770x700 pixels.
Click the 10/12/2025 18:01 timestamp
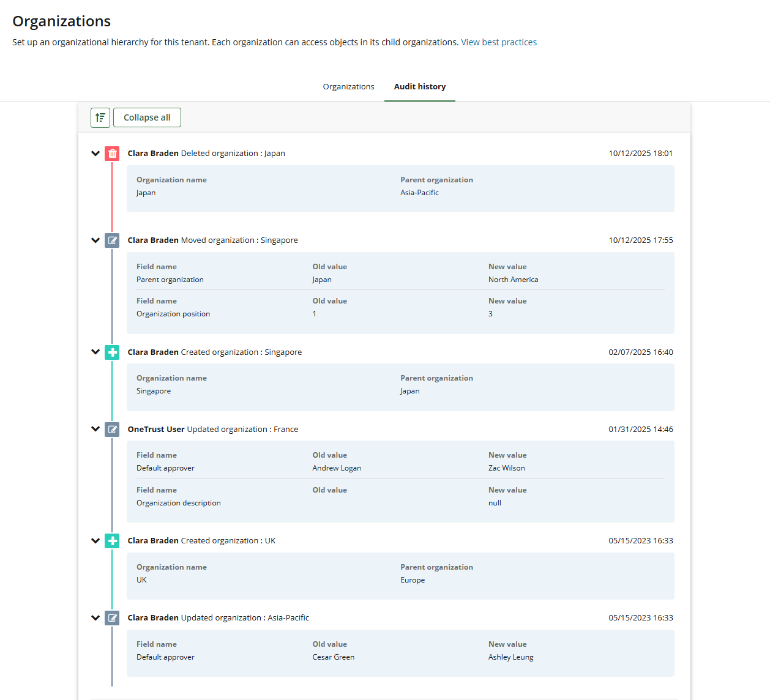coord(640,154)
